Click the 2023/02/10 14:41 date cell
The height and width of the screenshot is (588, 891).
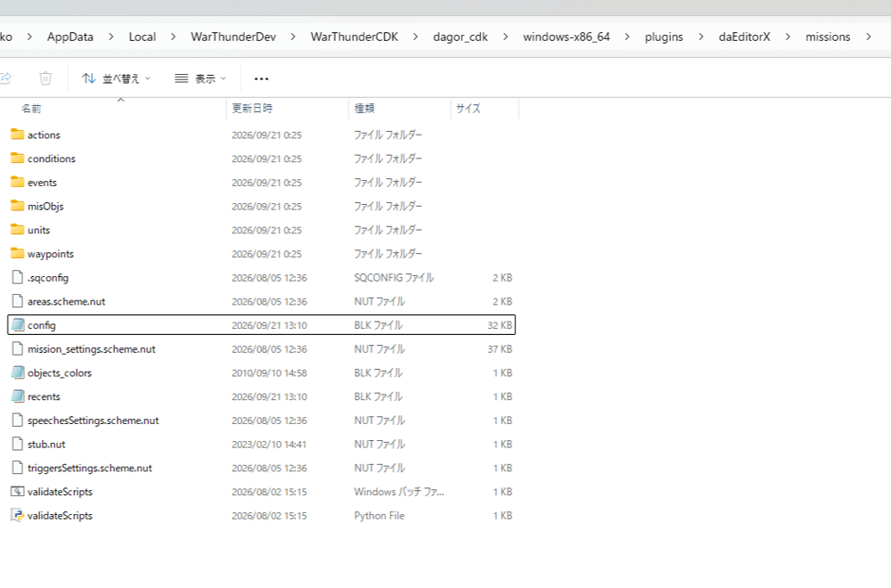pyautogui.click(x=269, y=445)
